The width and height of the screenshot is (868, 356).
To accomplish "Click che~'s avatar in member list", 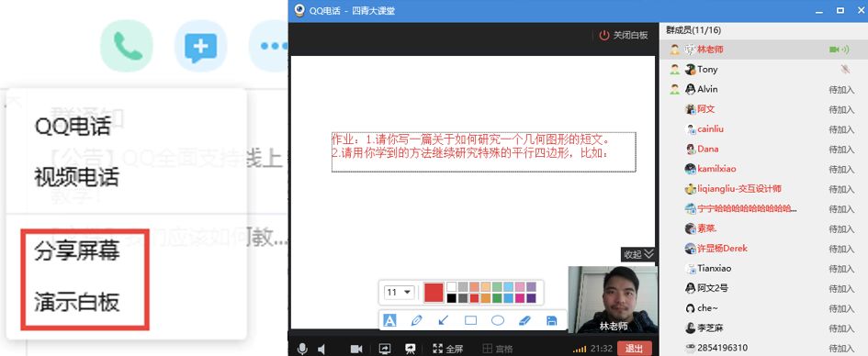I will (x=691, y=308).
